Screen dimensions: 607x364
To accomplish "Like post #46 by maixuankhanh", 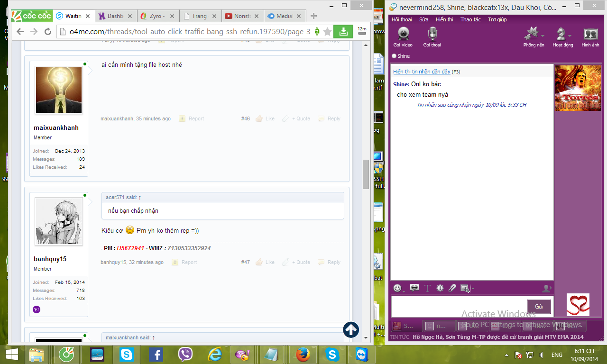I will click(x=266, y=118).
